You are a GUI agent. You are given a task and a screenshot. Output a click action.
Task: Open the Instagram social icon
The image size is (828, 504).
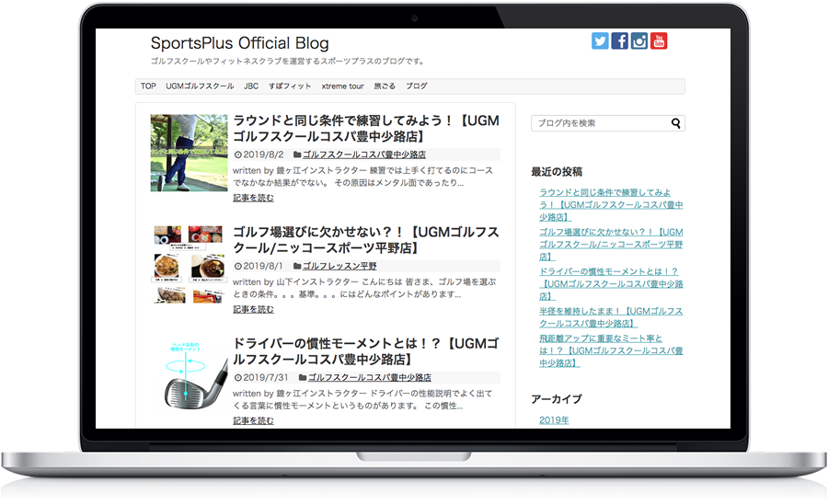pyautogui.click(x=639, y=40)
